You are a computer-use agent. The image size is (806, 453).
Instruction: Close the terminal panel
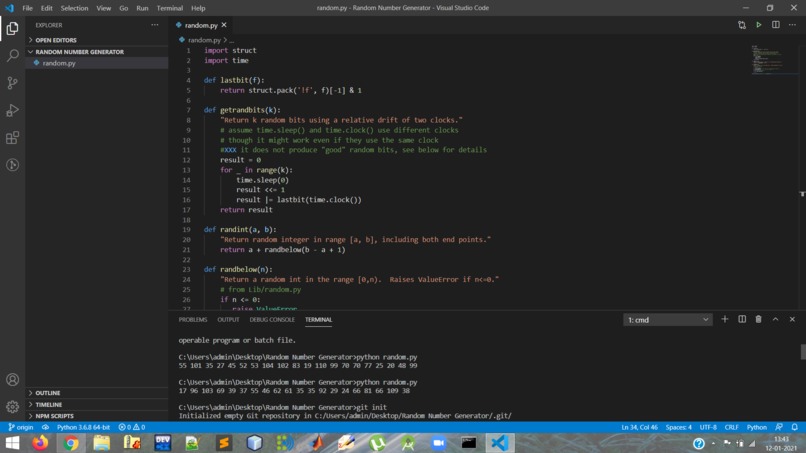[792, 319]
